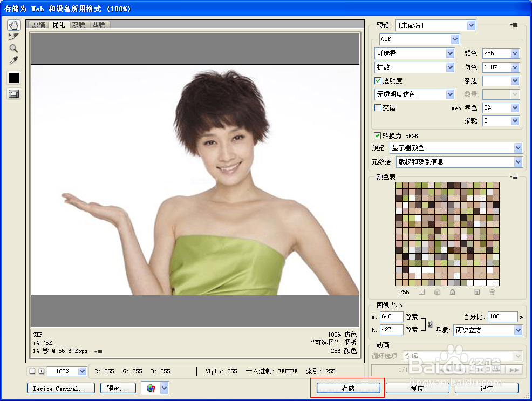Viewport: 532px width, 401px height.
Task: Open 元数据 版权和联系信息 dropdown
Action: pyautogui.click(x=459, y=162)
